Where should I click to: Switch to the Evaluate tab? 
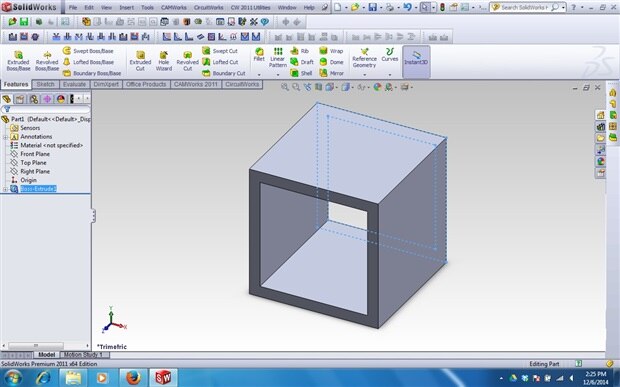(74, 84)
